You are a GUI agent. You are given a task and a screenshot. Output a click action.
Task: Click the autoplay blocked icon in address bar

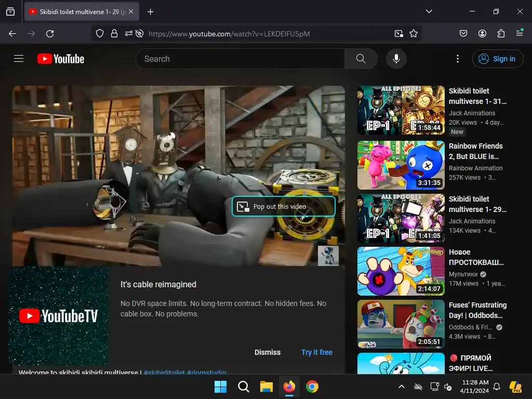point(139,34)
